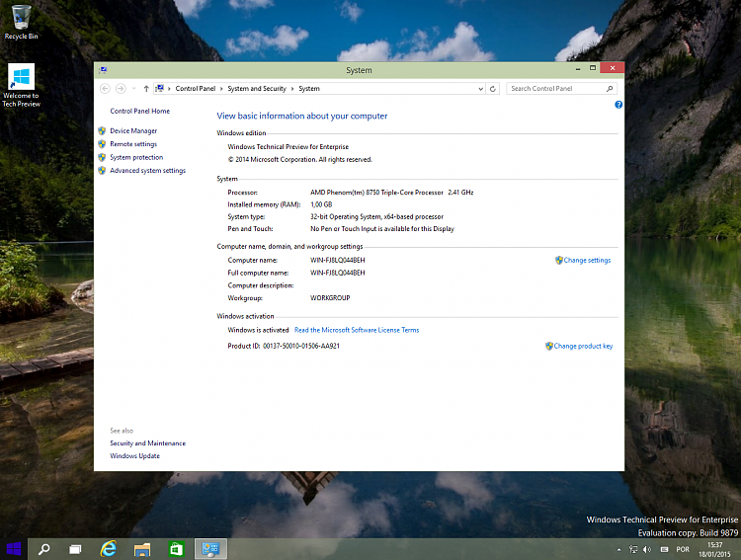Open File Explorer from taskbar
This screenshot has height=560, width=741.
141,549
